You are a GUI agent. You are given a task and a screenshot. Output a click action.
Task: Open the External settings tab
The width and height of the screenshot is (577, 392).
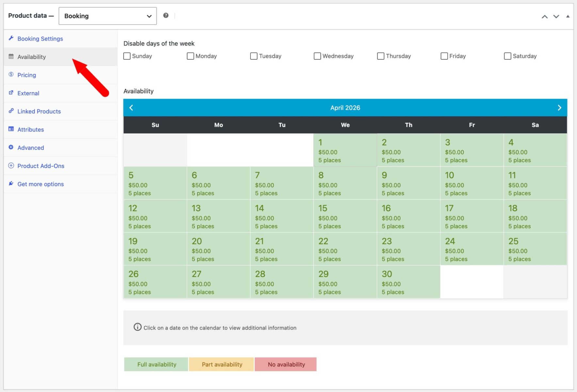coord(28,93)
